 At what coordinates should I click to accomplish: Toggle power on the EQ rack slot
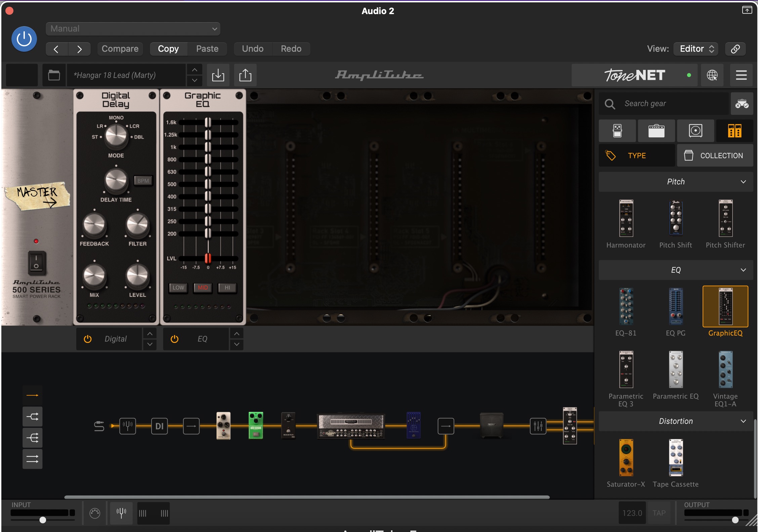tap(174, 339)
